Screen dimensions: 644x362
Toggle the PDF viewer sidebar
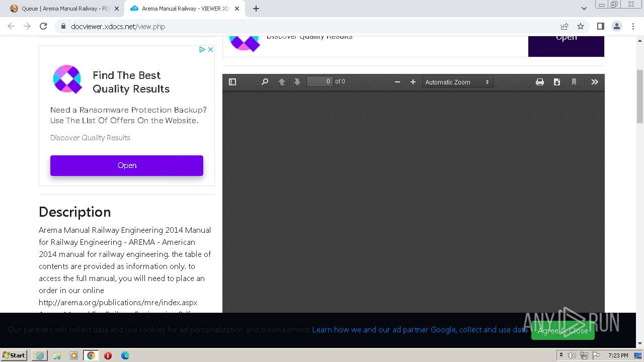click(x=232, y=82)
